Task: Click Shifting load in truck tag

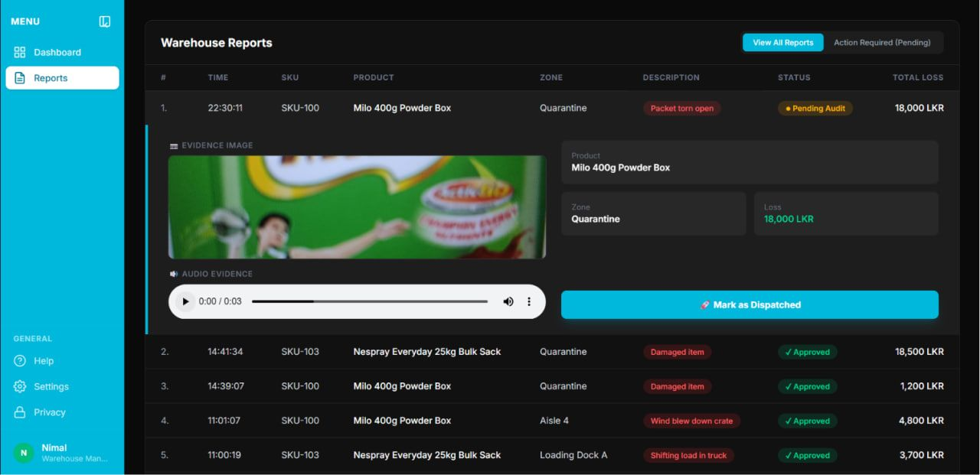Action: tap(688, 456)
